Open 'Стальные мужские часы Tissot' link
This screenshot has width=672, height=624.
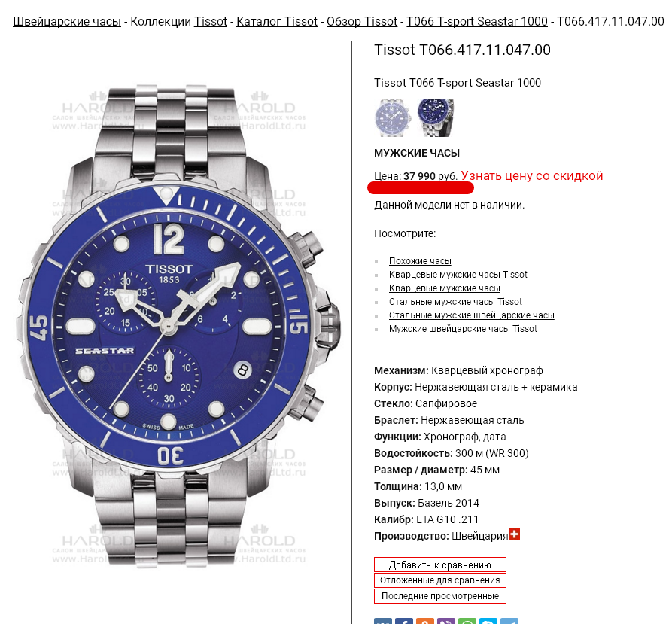(455, 302)
